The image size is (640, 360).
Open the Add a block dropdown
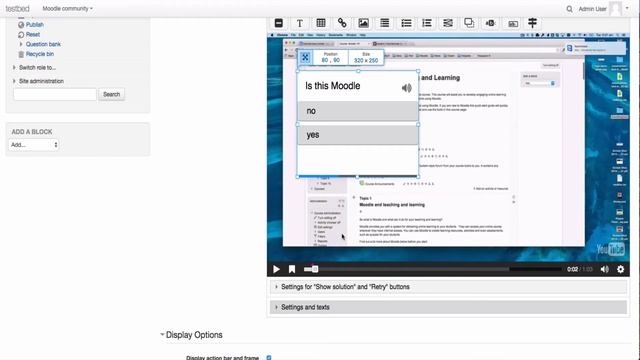coord(33,144)
